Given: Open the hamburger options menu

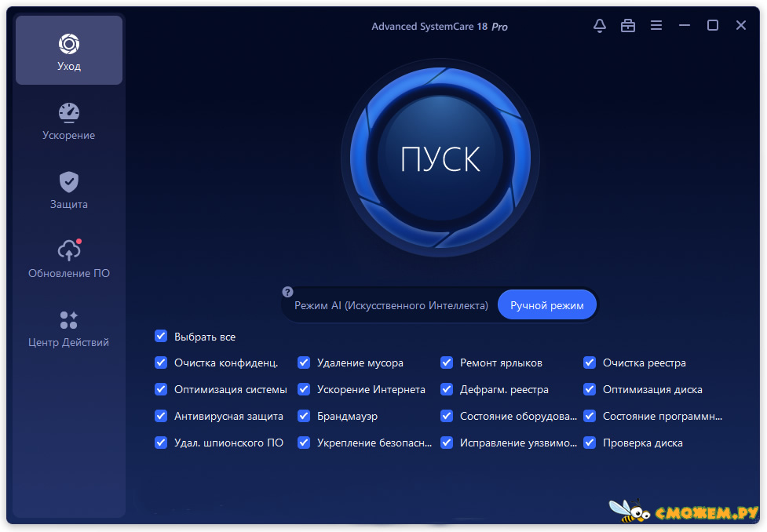Looking at the screenshot, I should 656,25.
